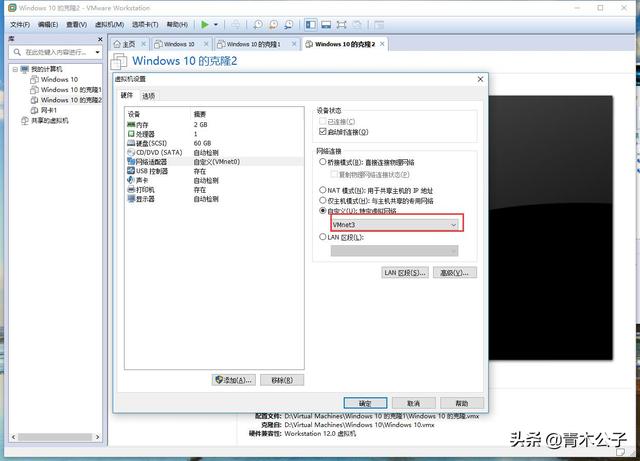This screenshot has width=640, height=461.
Task: Toggle the 已连接(C) checkbox
Action: point(322,121)
